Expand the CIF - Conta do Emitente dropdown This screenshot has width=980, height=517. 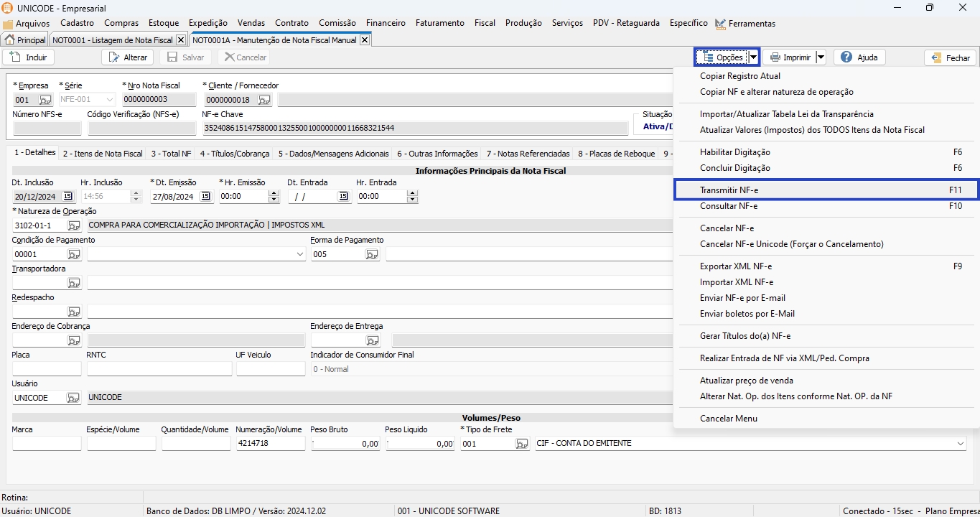click(x=961, y=444)
